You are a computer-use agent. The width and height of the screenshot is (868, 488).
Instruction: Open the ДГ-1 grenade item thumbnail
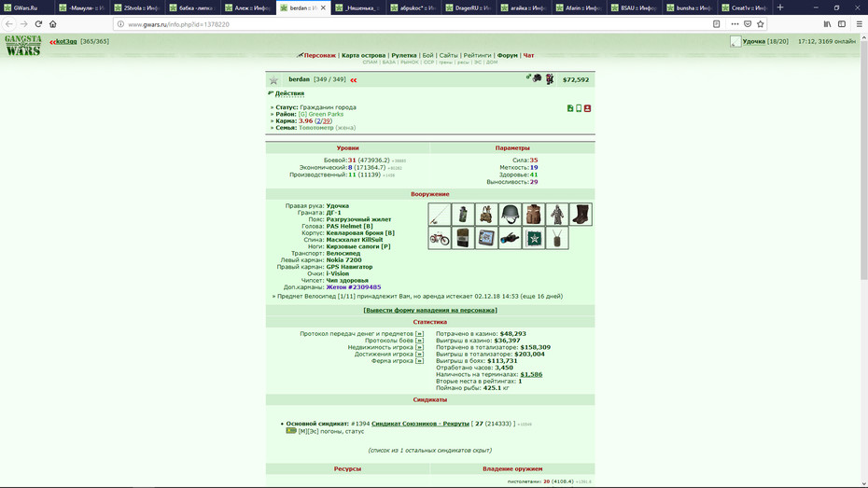click(x=463, y=214)
